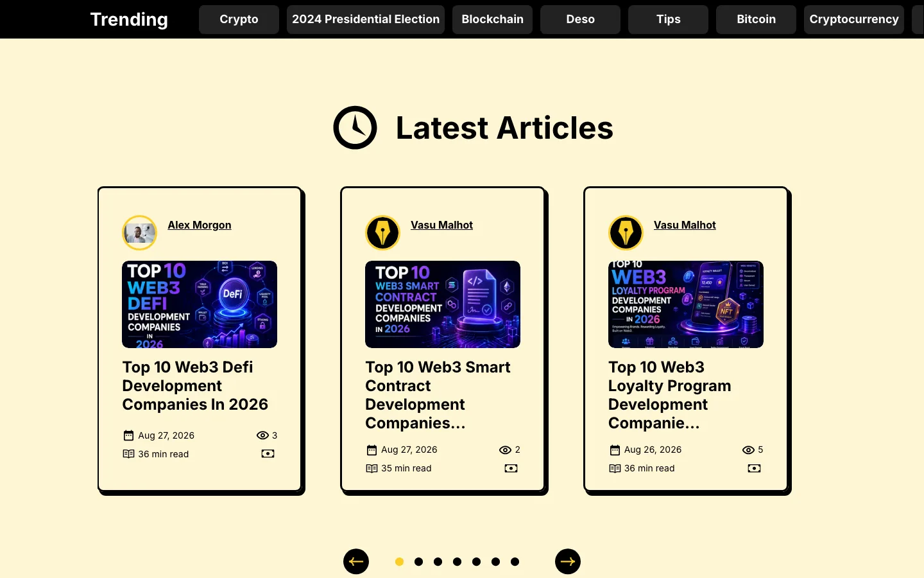
Task: Jump to the fifth carousel page dot
Action: point(476,561)
